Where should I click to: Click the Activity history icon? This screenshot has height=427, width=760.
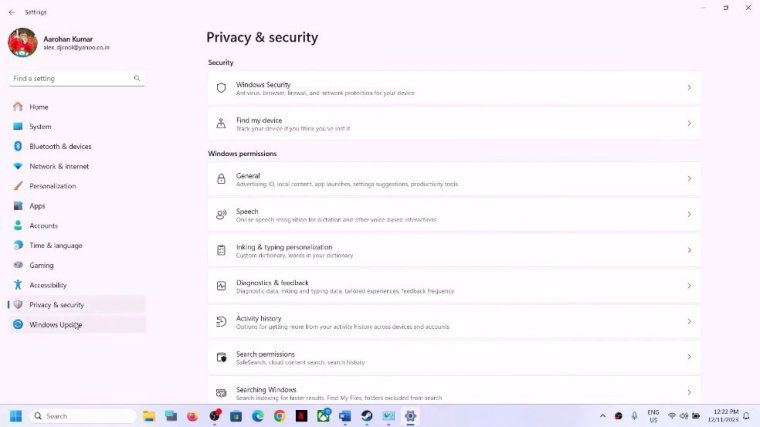click(221, 321)
